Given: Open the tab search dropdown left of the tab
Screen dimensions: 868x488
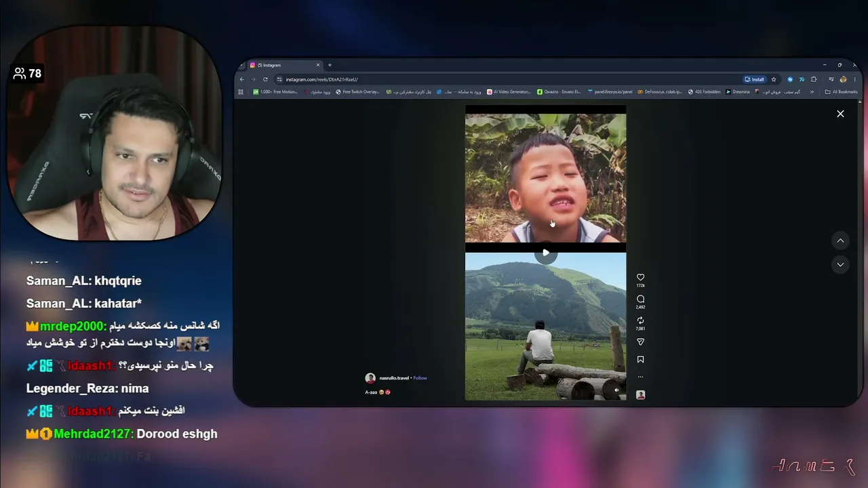Looking at the screenshot, I should click(241, 65).
